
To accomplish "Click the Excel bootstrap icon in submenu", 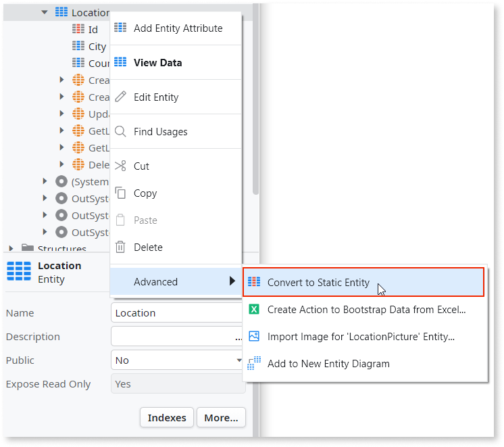I will coord(255,310).
